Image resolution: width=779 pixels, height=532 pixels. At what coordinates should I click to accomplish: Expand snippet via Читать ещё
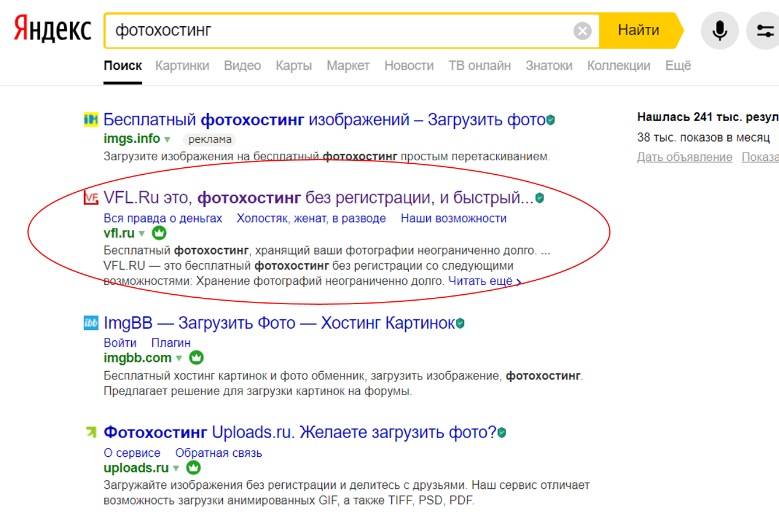[x=485, y=281]
